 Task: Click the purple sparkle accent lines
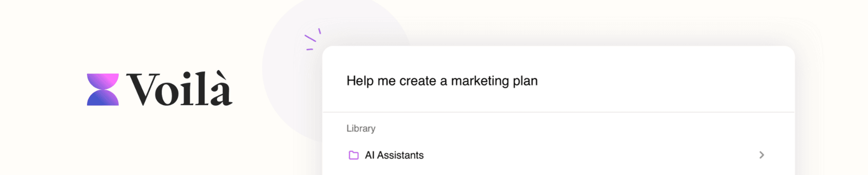[x=313, y=39]
